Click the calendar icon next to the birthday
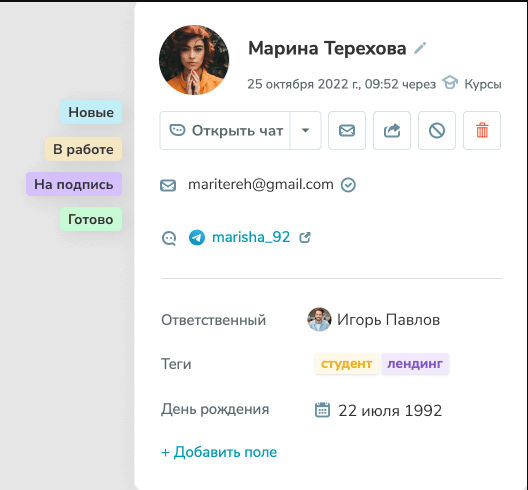 click(322, 410)
